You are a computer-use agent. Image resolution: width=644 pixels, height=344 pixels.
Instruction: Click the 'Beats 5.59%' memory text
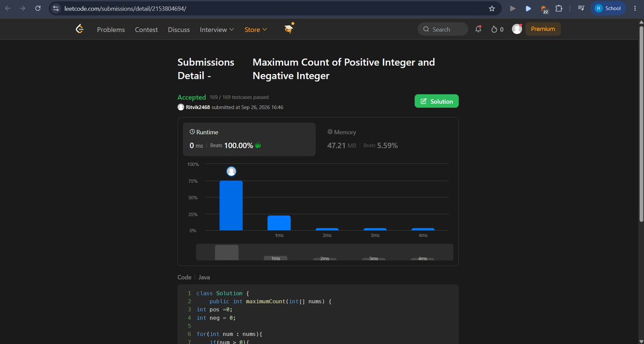[380, 145]
